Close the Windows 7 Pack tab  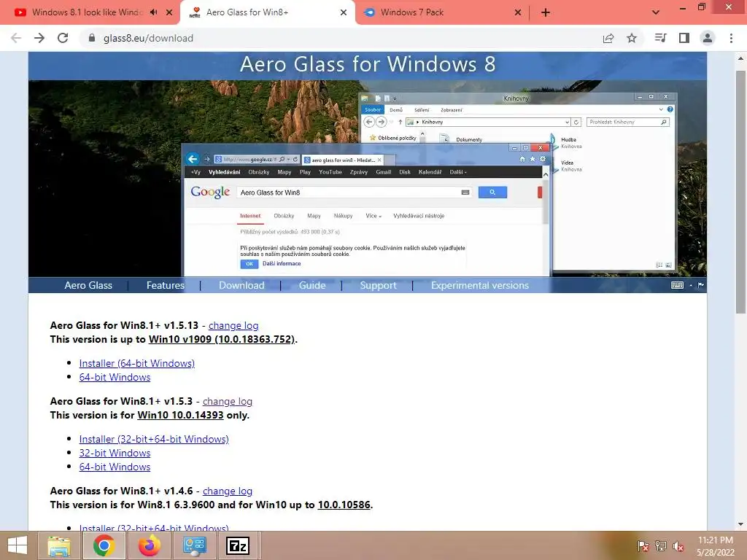518,12
